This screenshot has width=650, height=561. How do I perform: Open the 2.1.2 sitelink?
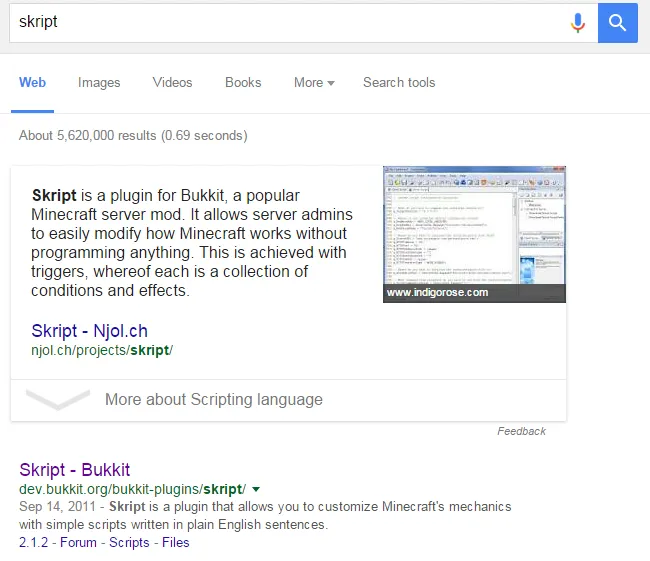(x=34, y=542)
